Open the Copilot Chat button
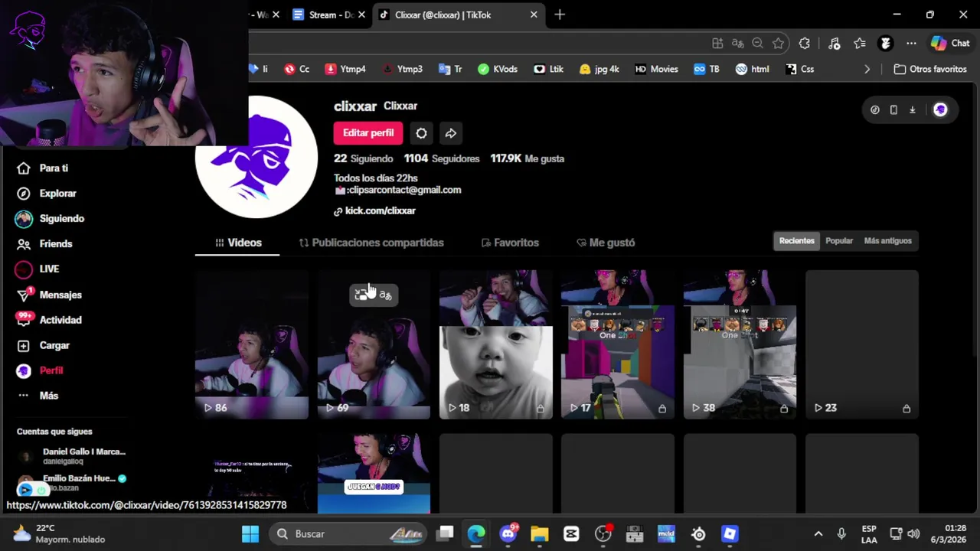This screenshot has height=551, width=980. point(950,44)
